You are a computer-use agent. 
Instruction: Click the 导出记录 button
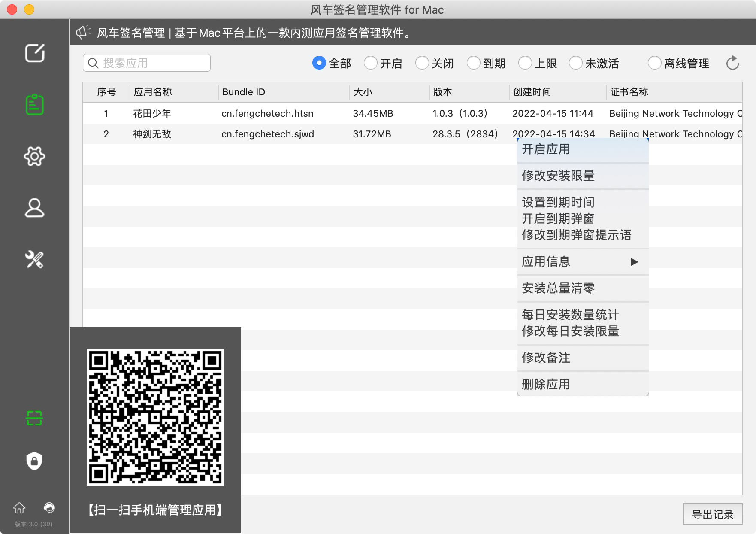tap(713, 514)
